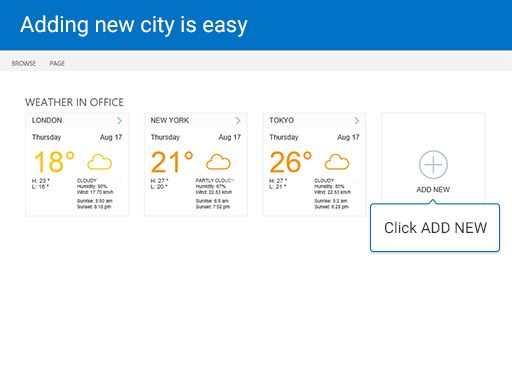Click Tokyo's 26° temperature reading
Viewport: 512px width, 384px height.
(291, 162)
